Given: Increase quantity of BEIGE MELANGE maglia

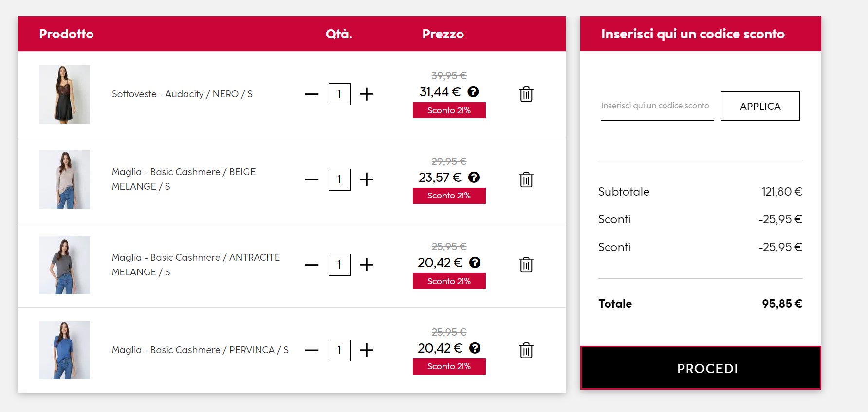Looking at the screenshot, I should pyautogui.click(x=367, y=179).
